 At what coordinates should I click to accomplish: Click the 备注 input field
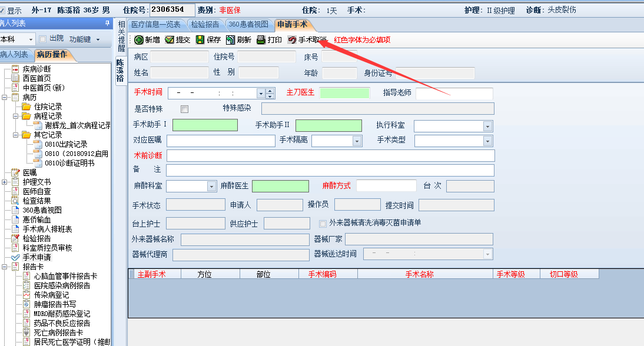click(330, 170)
